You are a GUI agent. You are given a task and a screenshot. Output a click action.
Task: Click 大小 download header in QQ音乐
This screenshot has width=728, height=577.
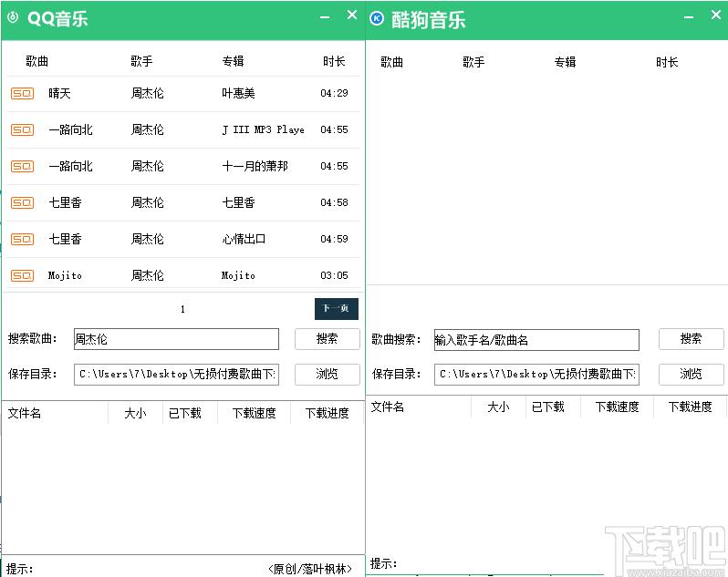click(135, 413)
